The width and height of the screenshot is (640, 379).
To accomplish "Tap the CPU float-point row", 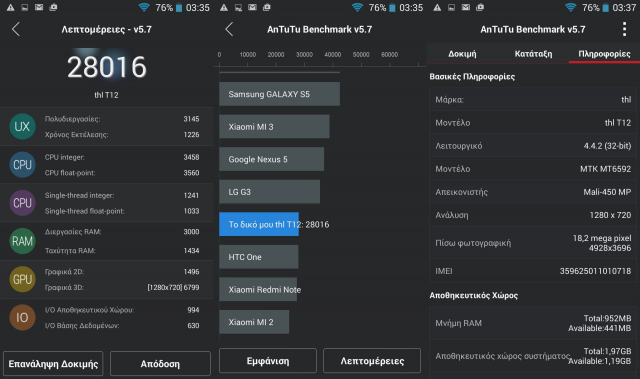I will (122, 173).
